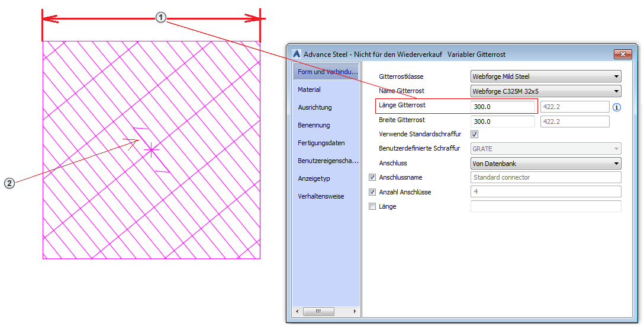
Task: Click the Name Gitterrost label text
Action: pos(401,91)
